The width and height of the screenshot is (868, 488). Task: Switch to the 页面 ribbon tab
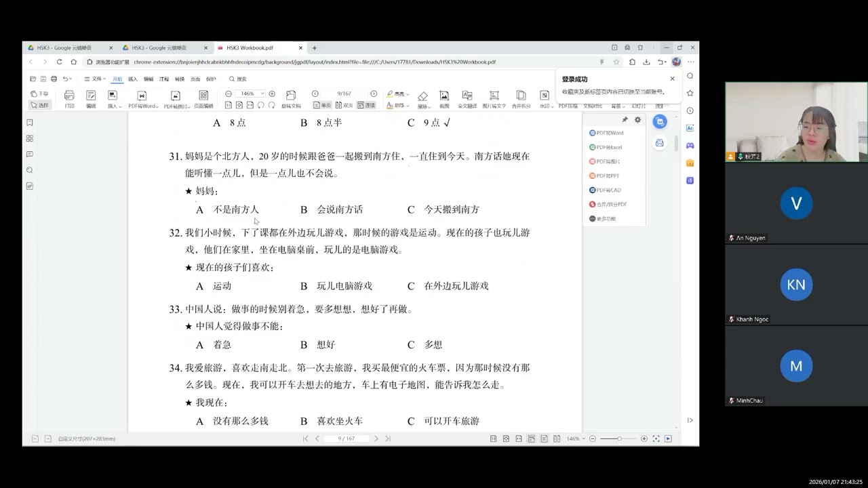pos(195,79)
